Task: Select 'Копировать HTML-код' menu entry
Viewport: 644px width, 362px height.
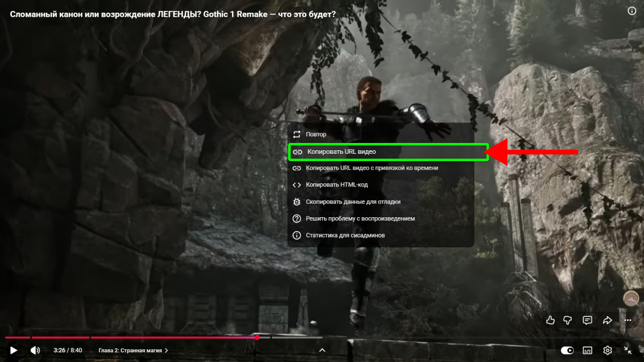Action: click(381, 185)
